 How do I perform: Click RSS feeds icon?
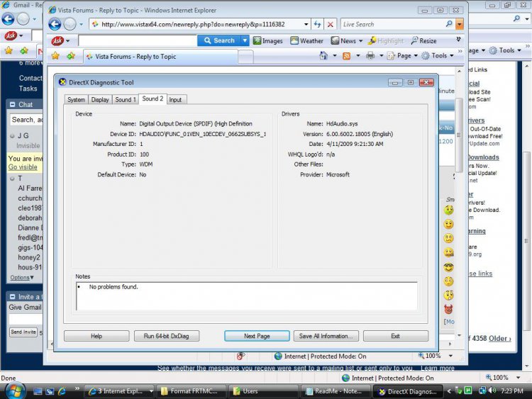point(346,55)
